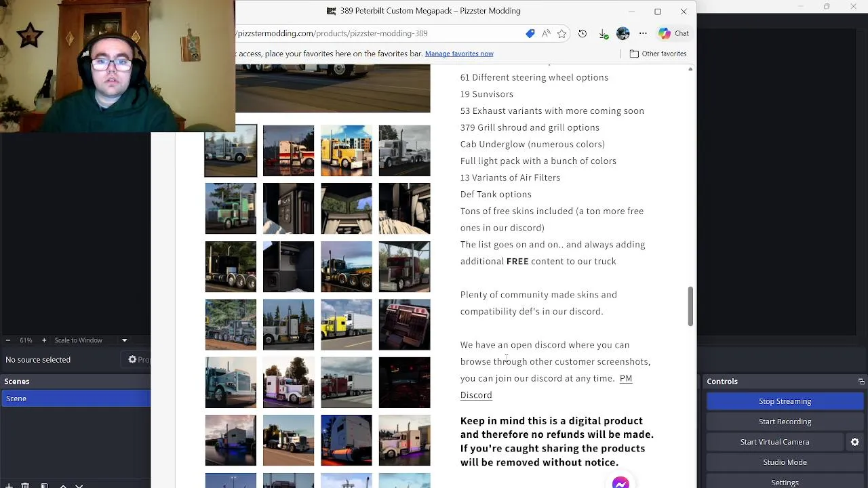
Task: Open the scene filters icon in OBS
Action: coord(44,485)
